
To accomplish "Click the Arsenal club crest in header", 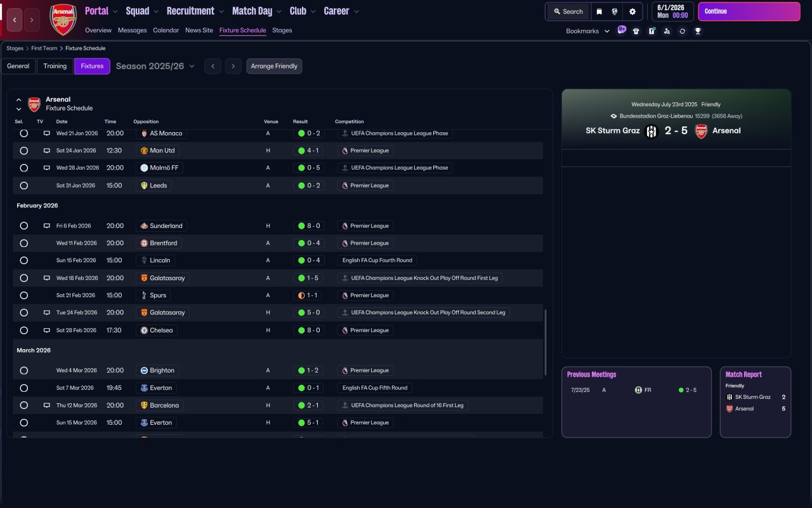I will click(63, 20).
